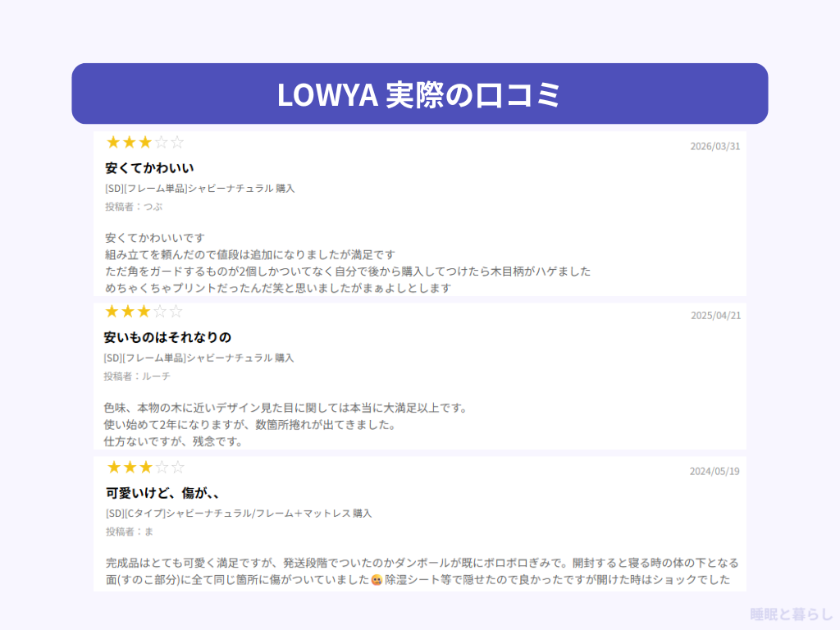
Task: Click the line starting めちゃくちゃプリントだったんだ
Action: pyautogui.click(x=278, y=288)
